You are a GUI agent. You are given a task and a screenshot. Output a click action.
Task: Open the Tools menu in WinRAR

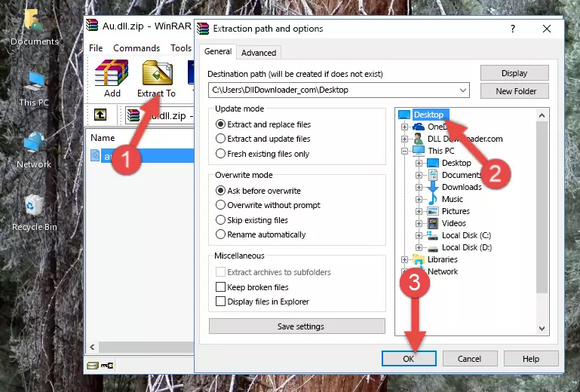click(181, 48)
